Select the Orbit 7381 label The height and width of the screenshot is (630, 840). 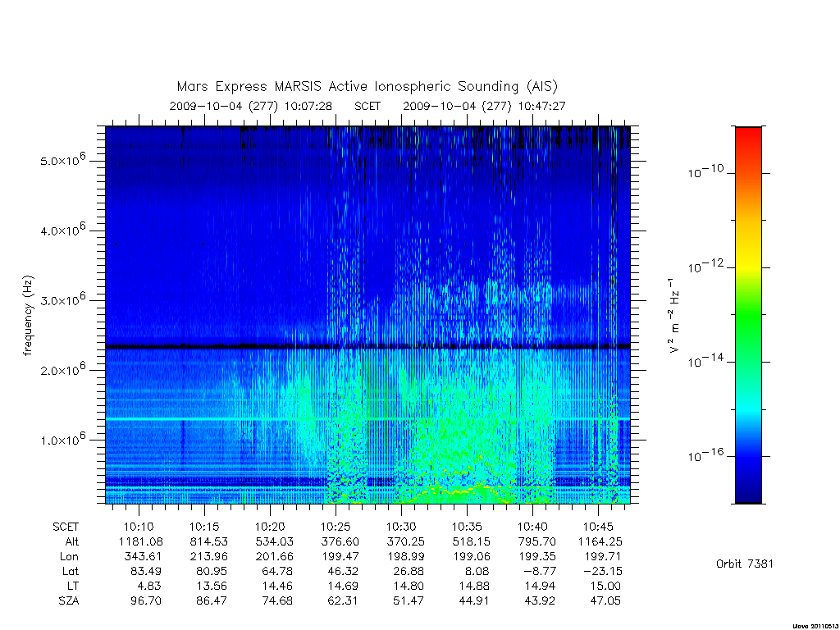tap(745, 564)
